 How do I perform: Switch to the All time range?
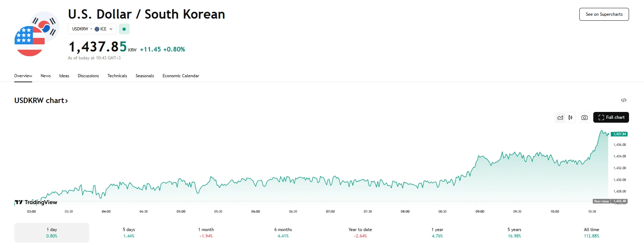(x=591, y=232)
